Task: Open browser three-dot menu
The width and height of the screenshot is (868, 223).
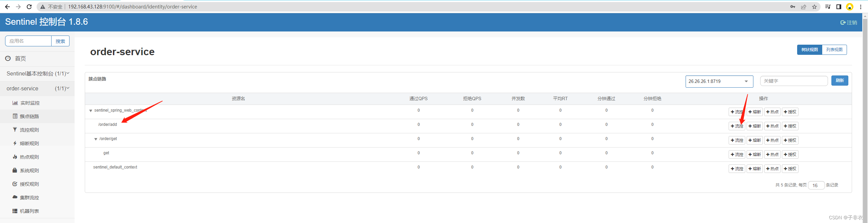Action: 861,7
